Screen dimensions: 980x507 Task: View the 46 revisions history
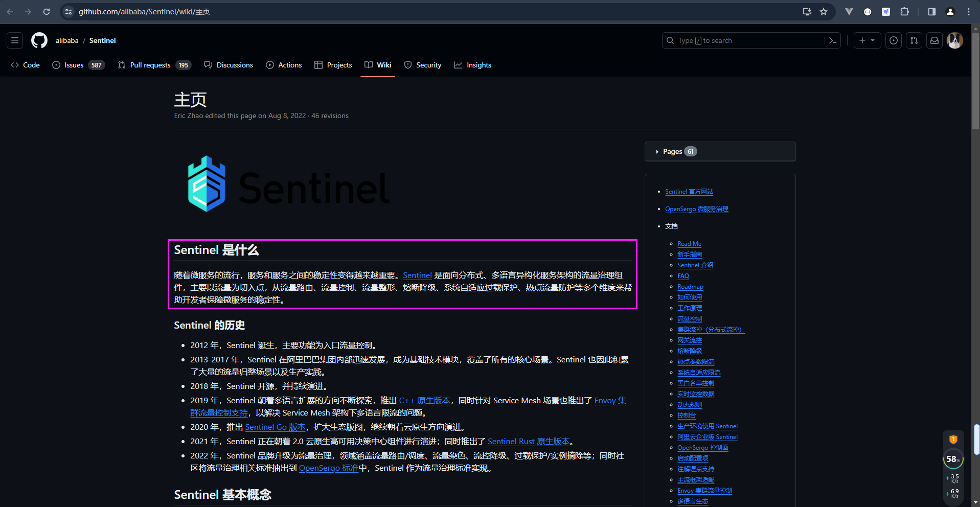(x=330, y=116)
